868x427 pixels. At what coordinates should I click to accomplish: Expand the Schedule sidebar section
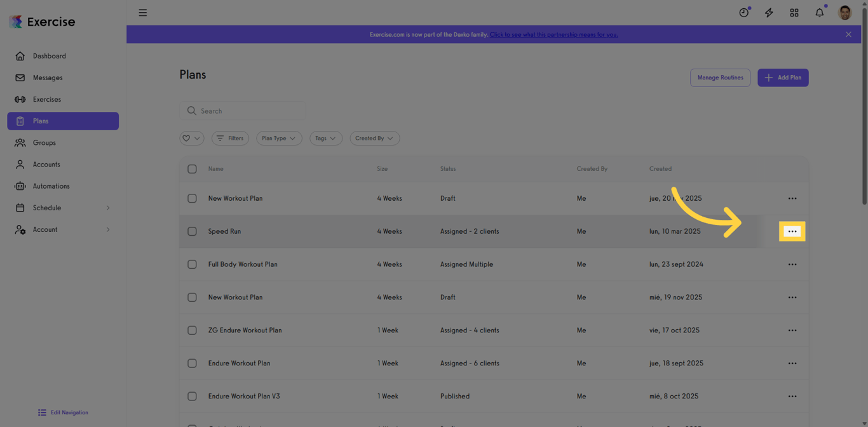tap(63, 208)
